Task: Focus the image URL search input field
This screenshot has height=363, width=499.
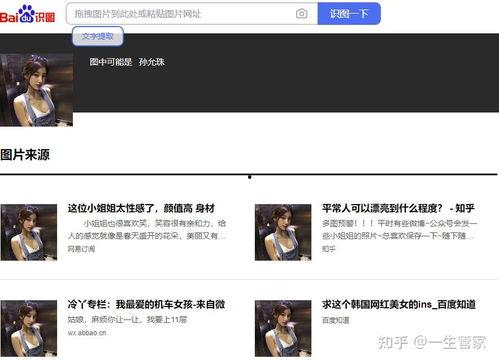Action: [192, 14]
